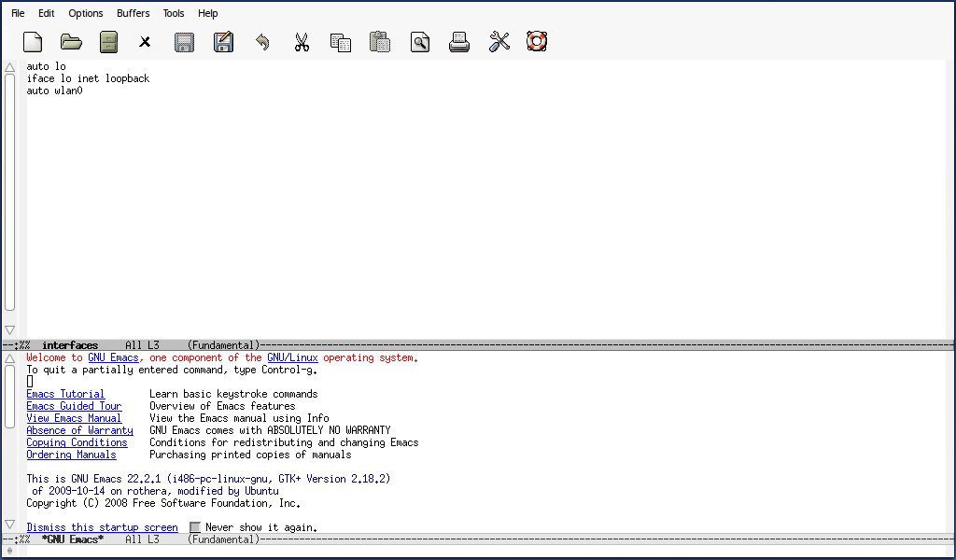This screenshot has height=560, width=956.
Task: Search with magnifier page icon
Action: (x=419, y=42)
